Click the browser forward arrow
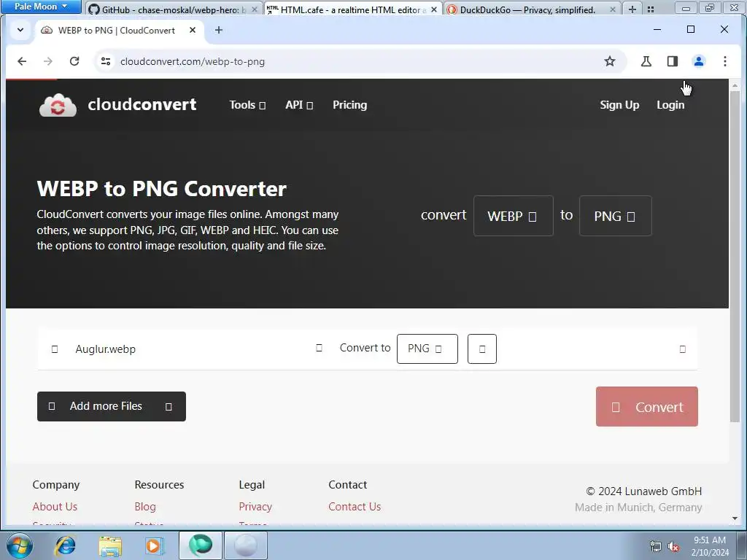 click(48, 61)
